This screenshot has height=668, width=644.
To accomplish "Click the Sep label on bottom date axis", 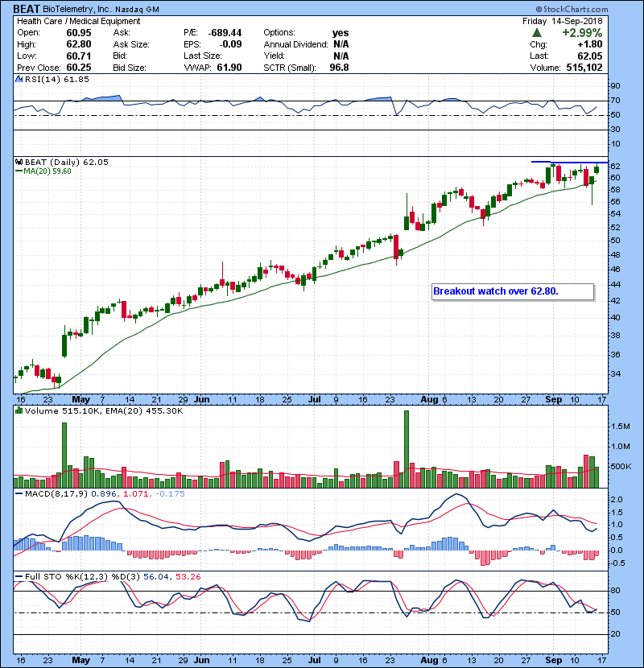I will 554,660.
